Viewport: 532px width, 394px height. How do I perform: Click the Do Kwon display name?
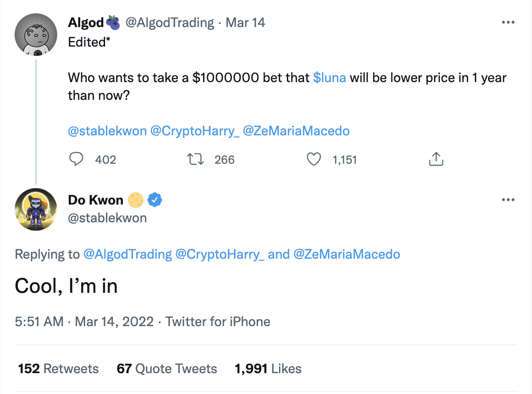pos(95,200)
